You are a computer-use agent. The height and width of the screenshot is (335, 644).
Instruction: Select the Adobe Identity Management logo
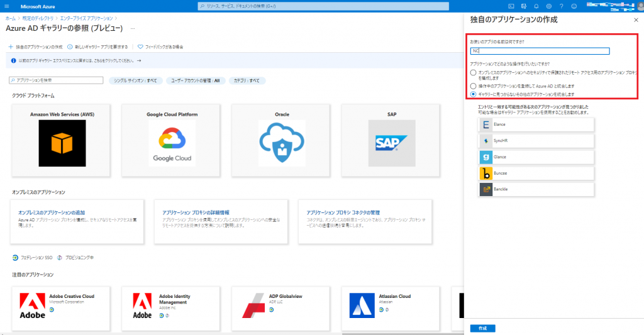(x=142, y=306)
